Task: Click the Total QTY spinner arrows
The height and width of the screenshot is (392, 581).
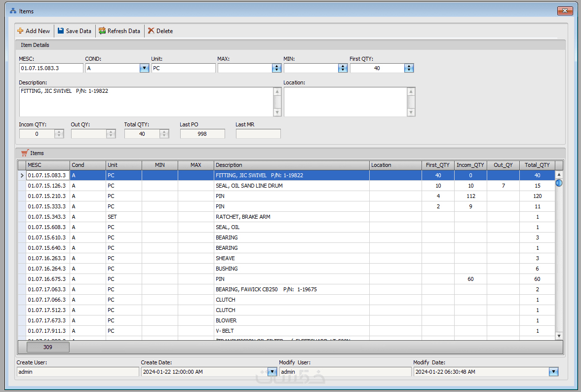Action: click(164, 134)
